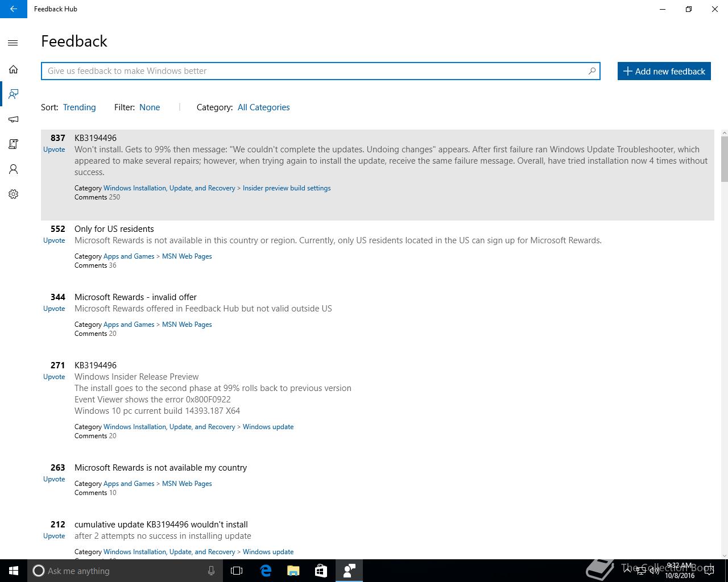728x582 pixels.
Task: Open 'Microsoft Rewards is not available my country'
Action: (x=160, y=468)
